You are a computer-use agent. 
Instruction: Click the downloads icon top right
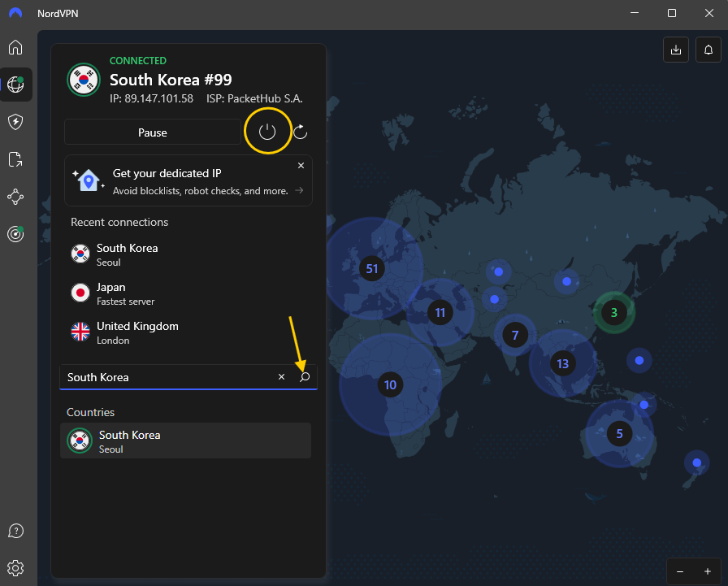676,50
